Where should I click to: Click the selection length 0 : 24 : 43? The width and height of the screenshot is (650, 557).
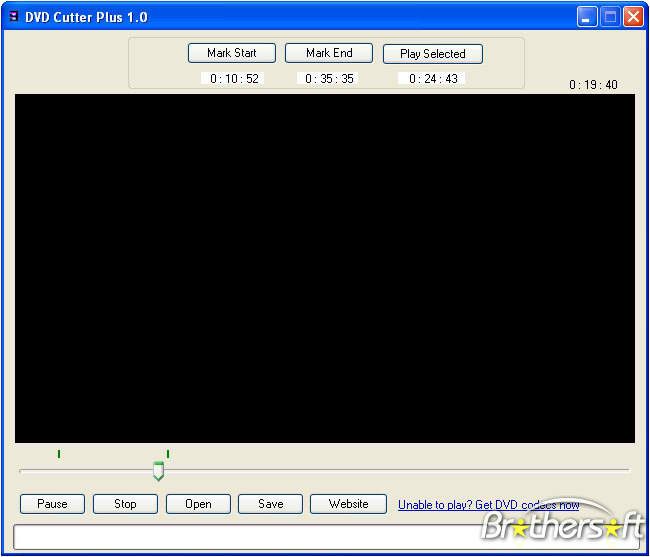pos(433,78)
